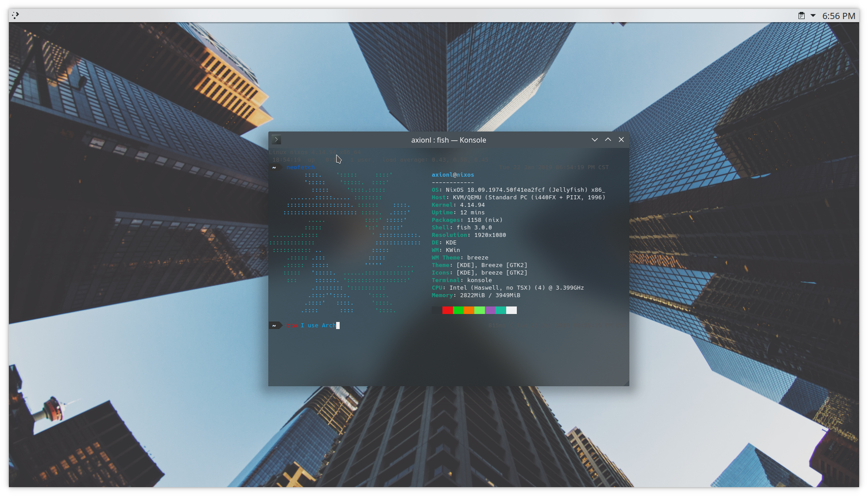The image size is (868, 496).
Task: Click the Memory 2822MiB / 3949MiB line
Action: pyautogui.click(x=476, y=295)
